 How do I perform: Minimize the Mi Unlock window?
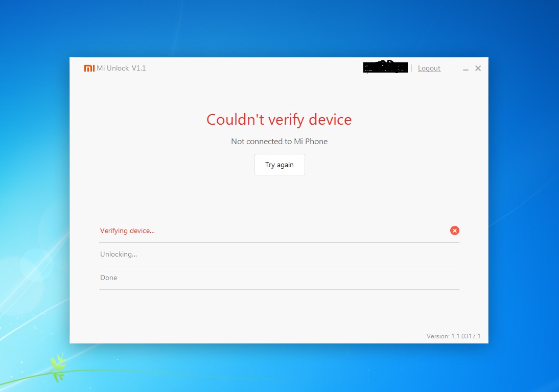465,68
